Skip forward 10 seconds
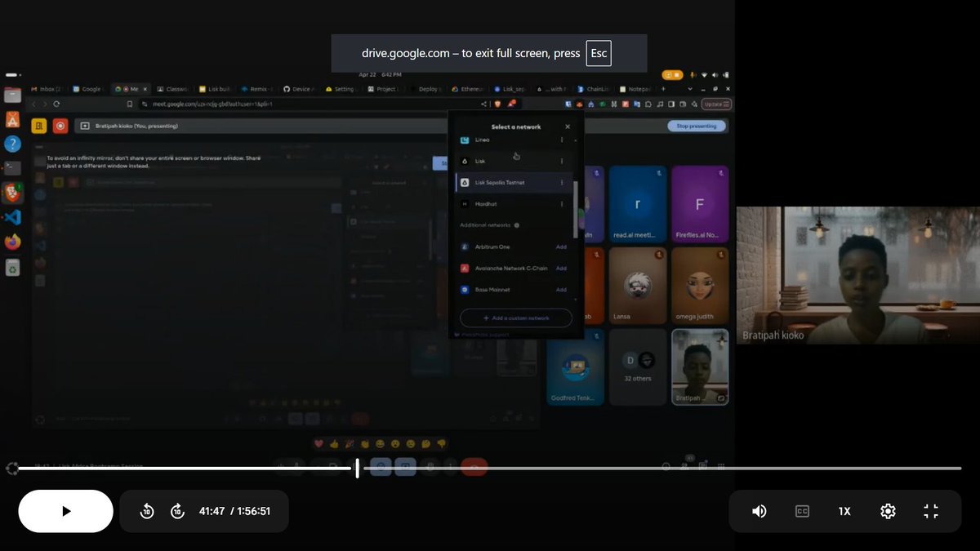The width and height of the screenshot is (980, 551). point(177,511)
